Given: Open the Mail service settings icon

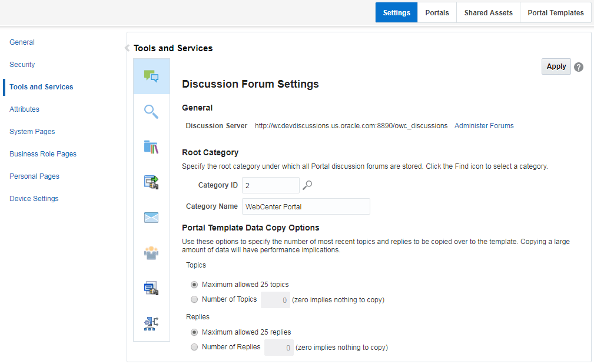Looking at the screenshot, I should [151, 218].
